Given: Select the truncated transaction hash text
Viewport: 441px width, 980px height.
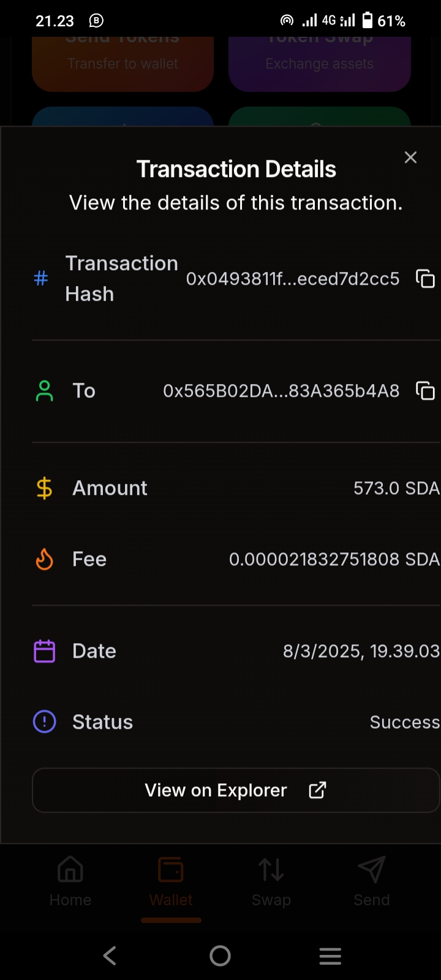Looking at the screenshot, I should pyautogui.click(x=293, y=279).
